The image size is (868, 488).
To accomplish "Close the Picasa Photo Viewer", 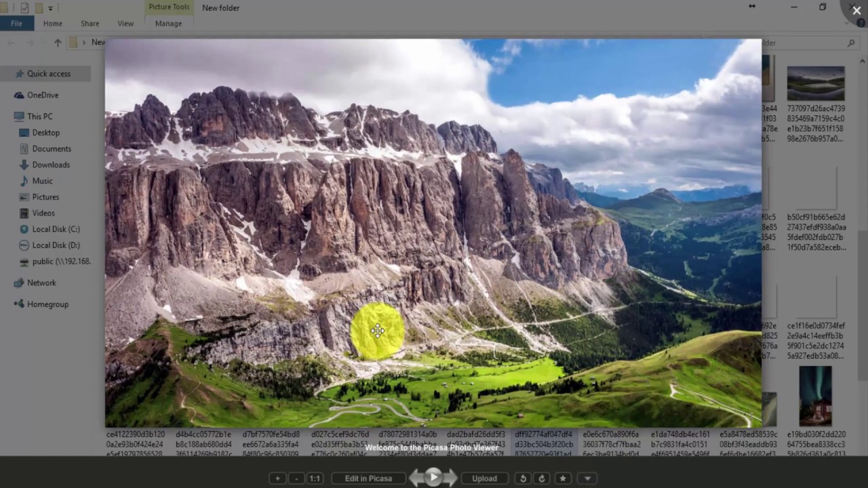I will (856, 11).
